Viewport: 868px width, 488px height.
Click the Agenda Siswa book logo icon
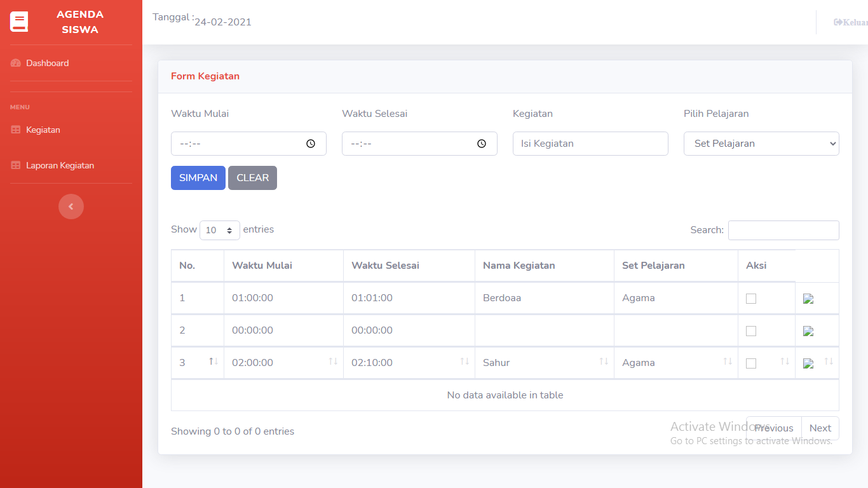19,22
